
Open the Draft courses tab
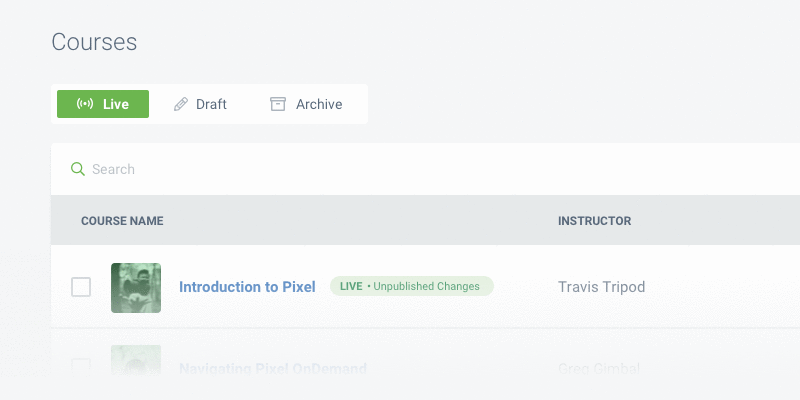pyautogui.click(x=200, y=104)
